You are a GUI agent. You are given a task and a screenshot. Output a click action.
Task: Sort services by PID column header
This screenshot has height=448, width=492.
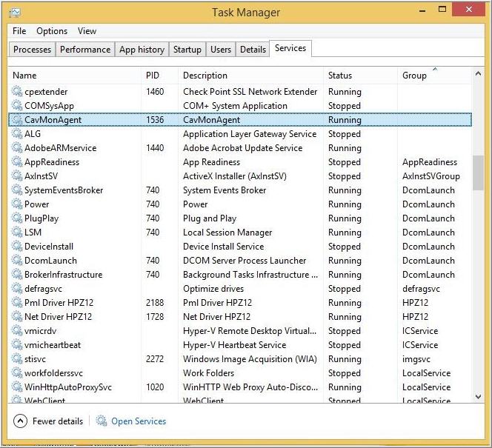pos(153,76)
